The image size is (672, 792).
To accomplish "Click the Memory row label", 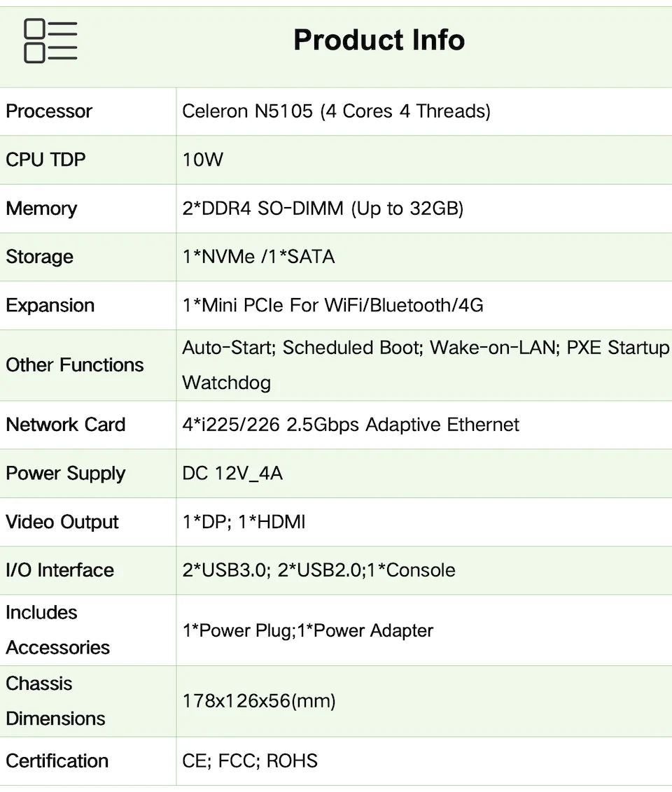I will [x=41, y=208].
